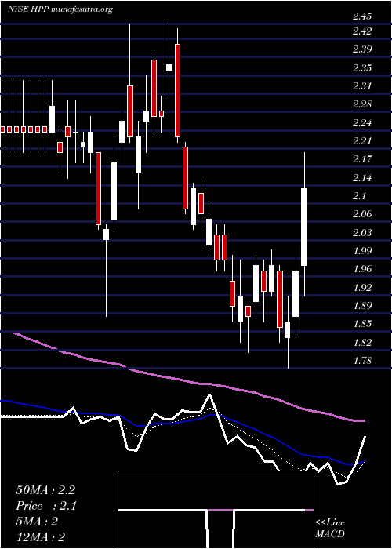The image size is (392, 549).
Task: Click the 2.35 price axis label
Action: (x=362, y=67)
